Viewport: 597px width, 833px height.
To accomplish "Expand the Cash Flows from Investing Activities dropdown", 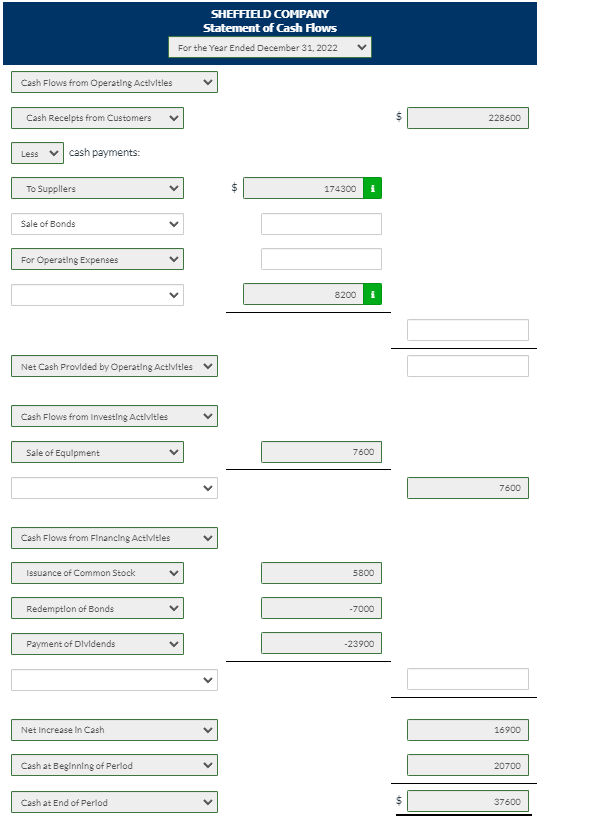I will click(x=114, y=416).
